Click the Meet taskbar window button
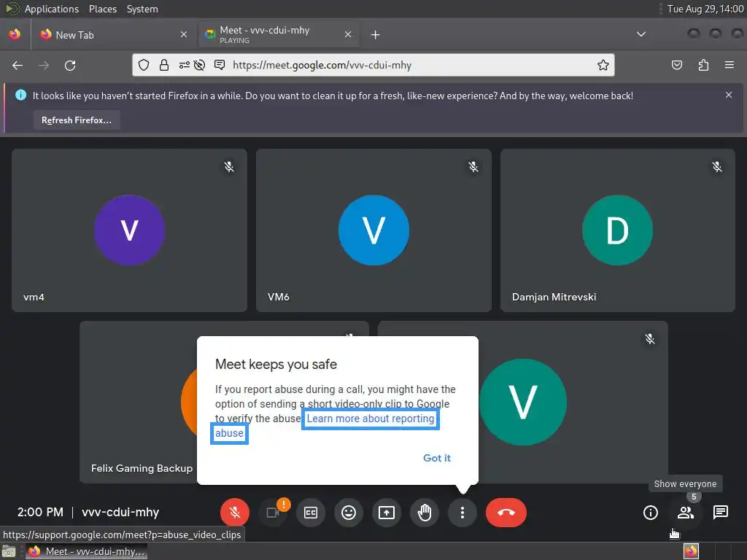This screenshot has height=560, width=747. 86,551
